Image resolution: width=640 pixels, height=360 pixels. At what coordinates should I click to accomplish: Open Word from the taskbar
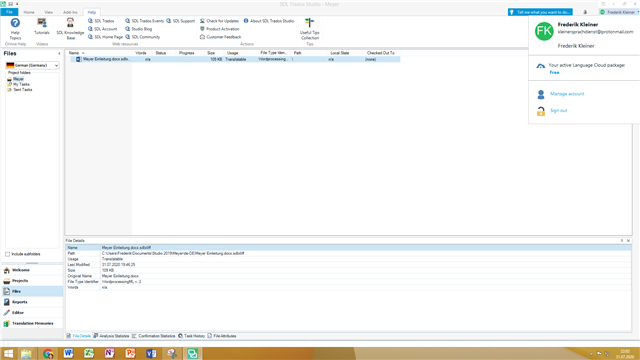(x=68, y=353)
